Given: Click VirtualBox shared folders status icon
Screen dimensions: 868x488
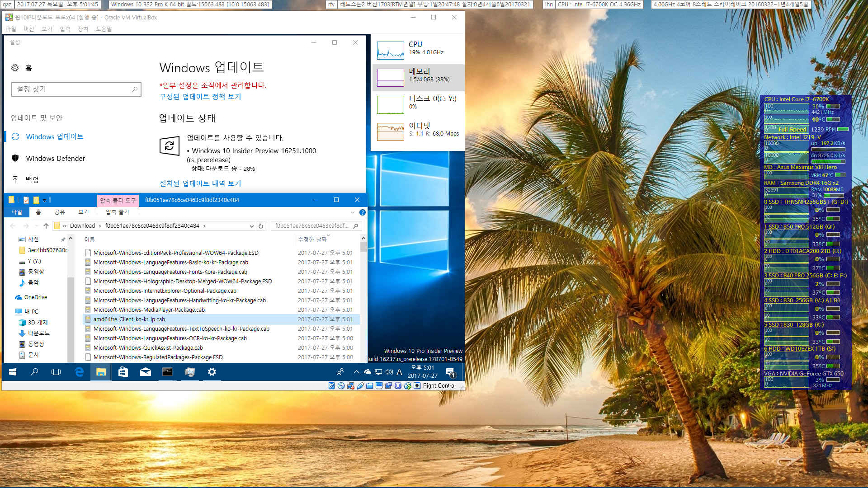Looking at the screenshot, I should (x=369, y=386).
